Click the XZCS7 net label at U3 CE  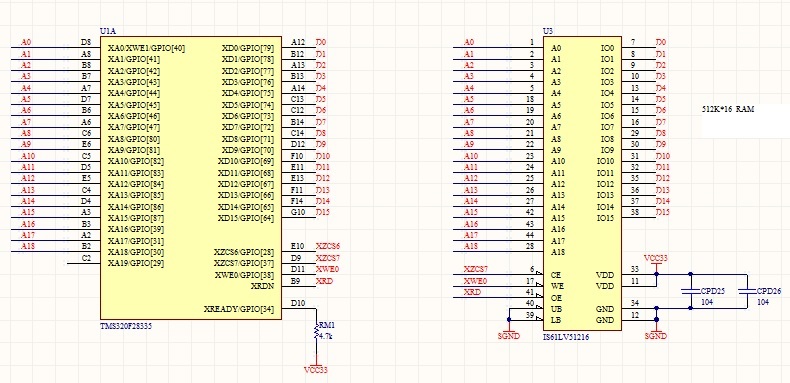point(476,269)
